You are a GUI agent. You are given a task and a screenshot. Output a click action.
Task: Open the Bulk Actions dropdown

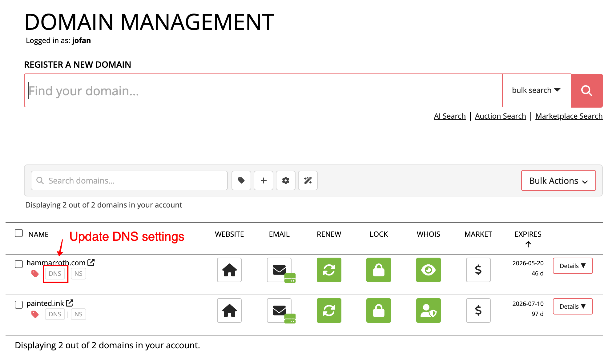click(x=558, y=181)
